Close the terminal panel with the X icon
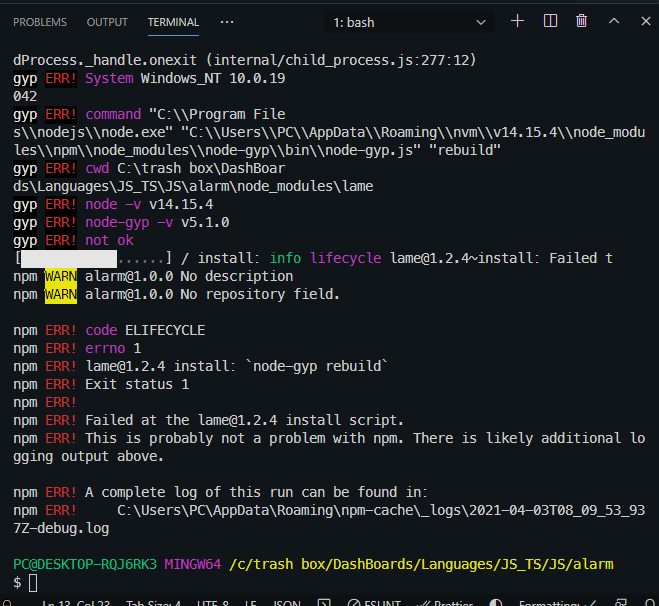 pyautogui.click(x=646, y=21)
